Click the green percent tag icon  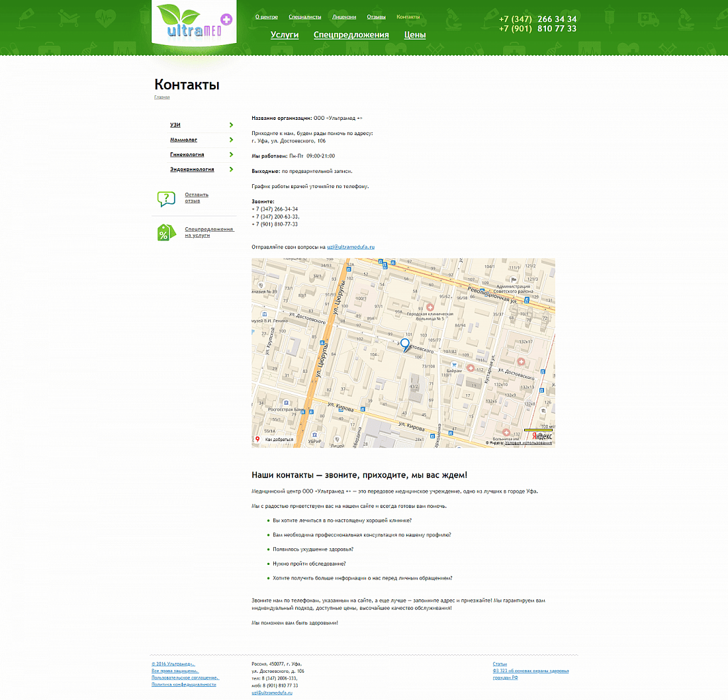tap(166, 232)
